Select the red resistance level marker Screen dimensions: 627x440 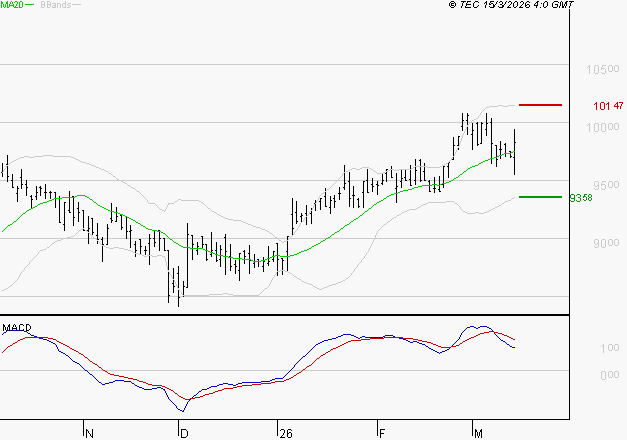pos(541,104)
